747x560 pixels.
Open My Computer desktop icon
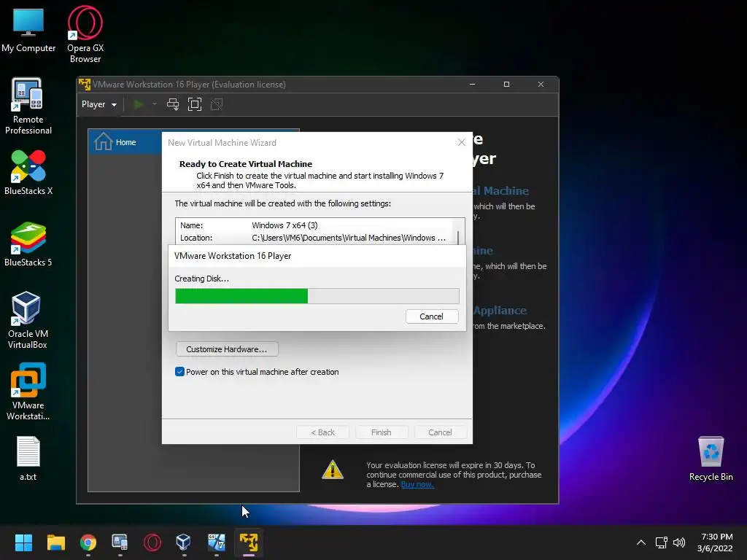pyautogui.click(x=28, y=31)
